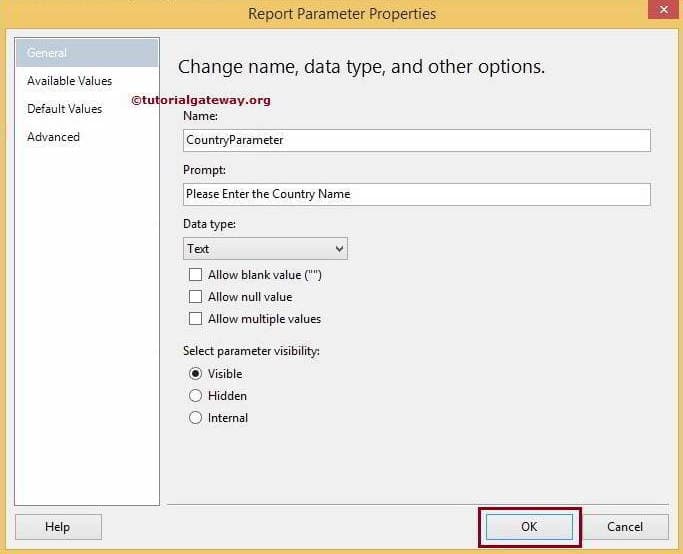Viewport: 683px width, 554px height.
Task: Open Help for this dialog
Action: click(58, 527)
